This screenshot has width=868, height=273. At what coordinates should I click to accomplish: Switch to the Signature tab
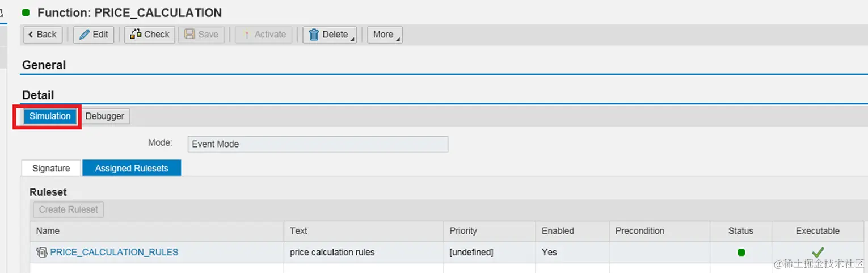pyautogui.click(x=51, y=168)
